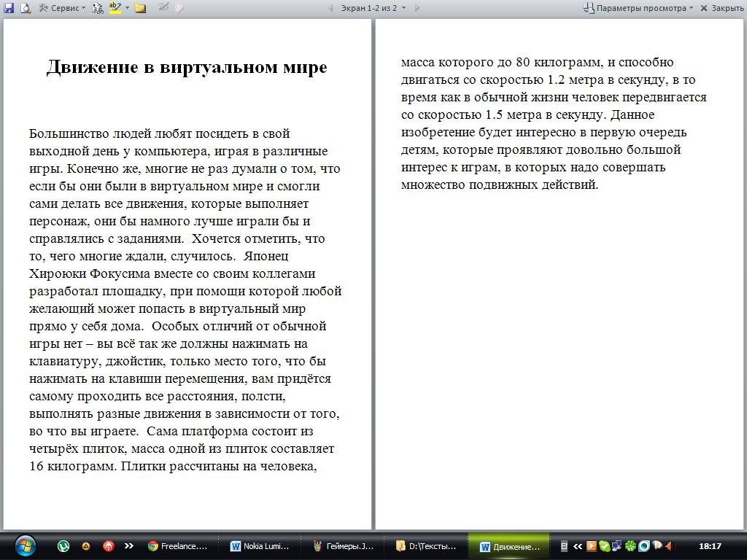Show hidden tray icons chevron
Viewport: 747px width, 560px height.
[x=578, y=546]
